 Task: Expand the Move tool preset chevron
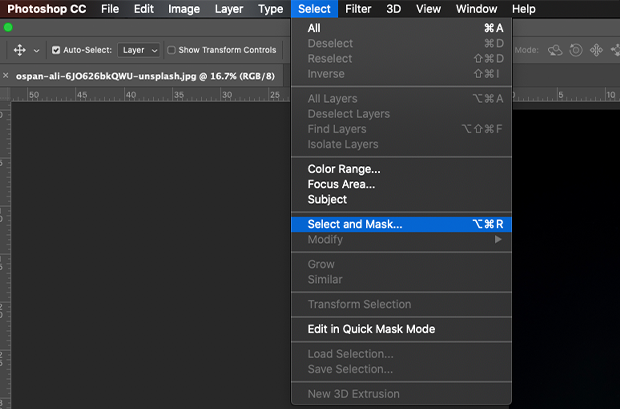click(x=36, y=51)
